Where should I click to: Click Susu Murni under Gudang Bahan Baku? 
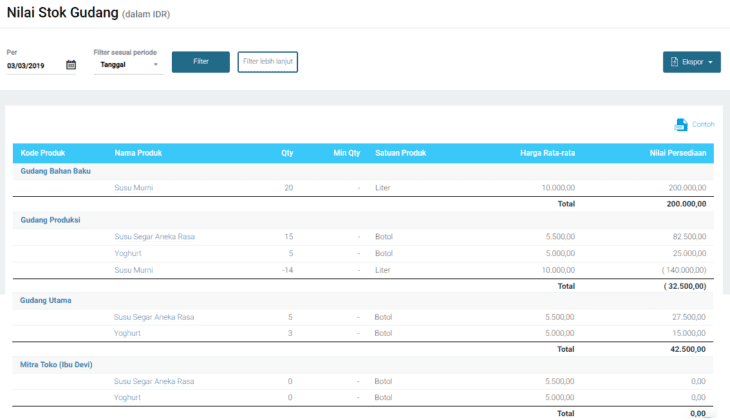[134, 188]
